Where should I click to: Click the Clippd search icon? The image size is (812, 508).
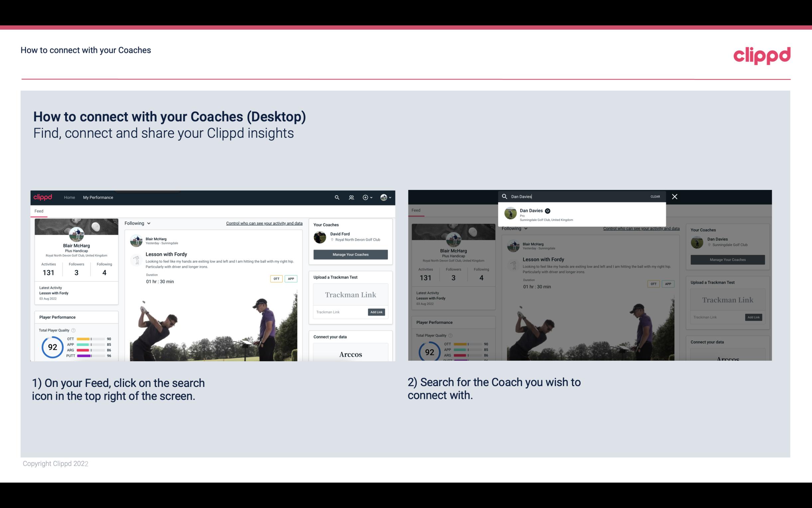(337, 197)
